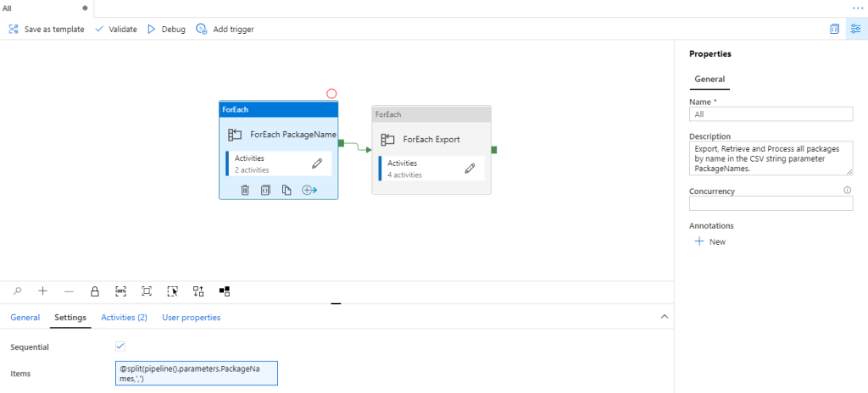Clone the ForEach PackageName activity
Screen dimensions: 868x393
(287, 190)
